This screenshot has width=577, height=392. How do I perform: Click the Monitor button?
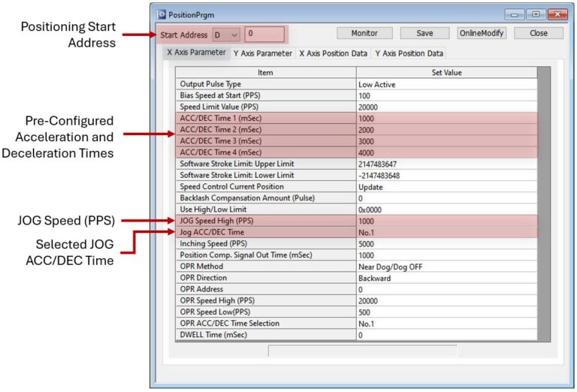coord(364,33)
